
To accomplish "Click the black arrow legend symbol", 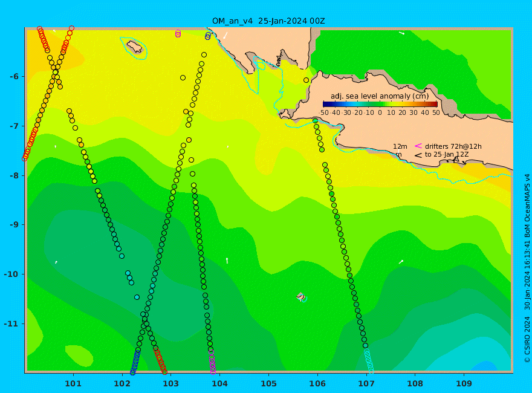I will (x=418, y=155).
